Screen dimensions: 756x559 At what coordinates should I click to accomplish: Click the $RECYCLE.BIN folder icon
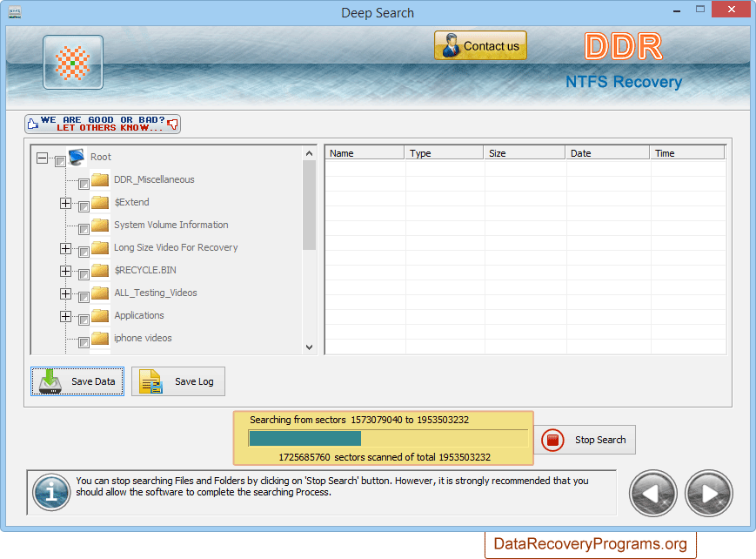pos(100,270)
